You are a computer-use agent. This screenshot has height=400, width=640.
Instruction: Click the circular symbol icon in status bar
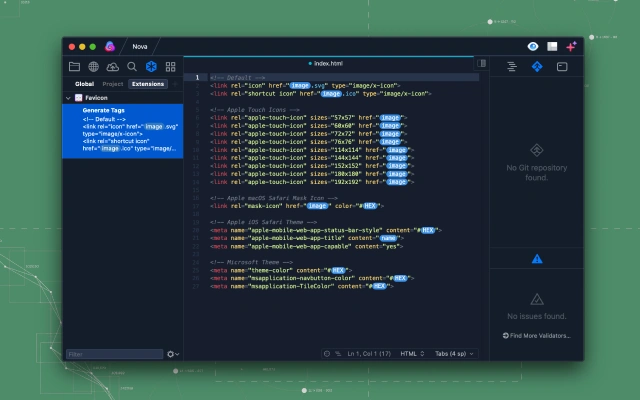[327, 354]
